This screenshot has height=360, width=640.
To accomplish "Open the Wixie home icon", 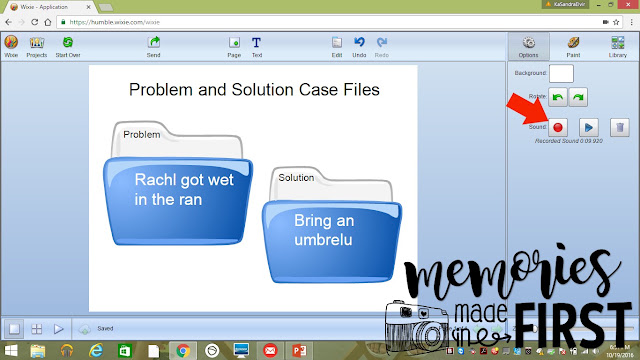I will 11,47.
